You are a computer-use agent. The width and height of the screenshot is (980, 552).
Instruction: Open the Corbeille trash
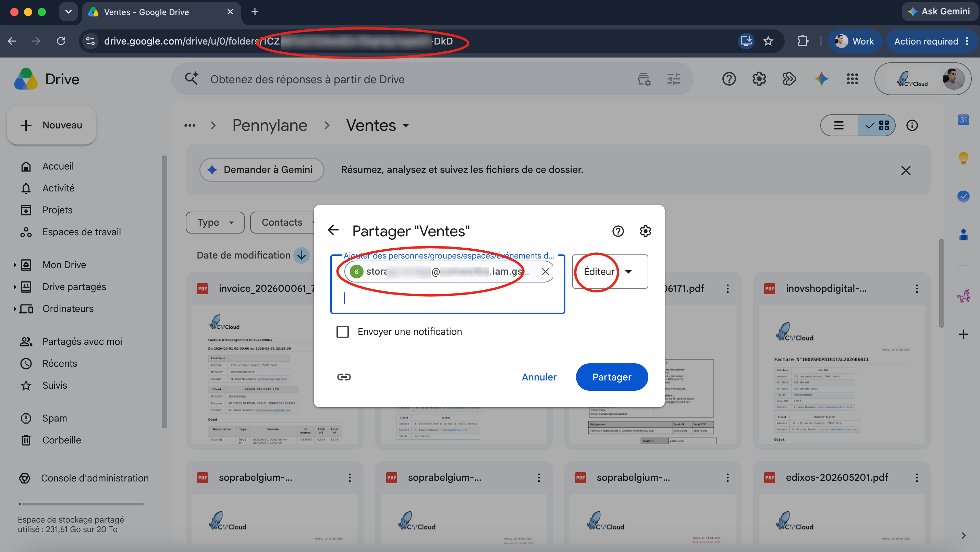(62, 440)
